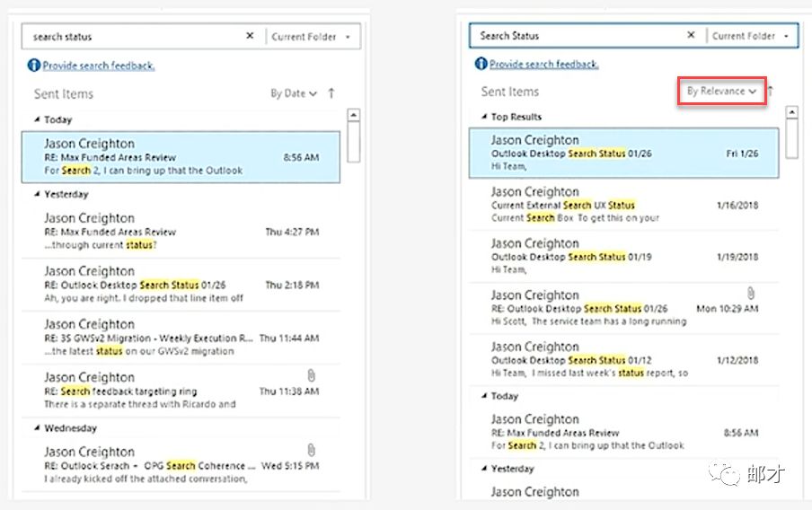
Task: Click attachment icon on Wed 5:15 PM email
Action: coord(311,449)
